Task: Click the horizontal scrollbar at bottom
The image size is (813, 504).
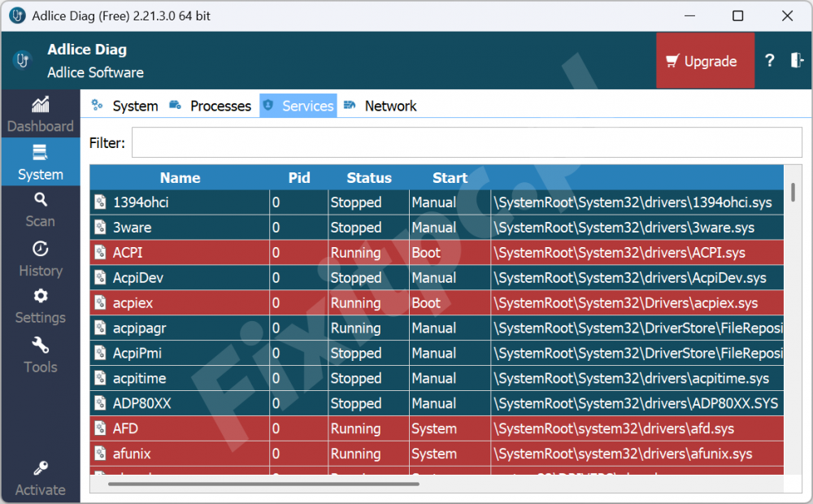Action: (x=263, y=484)
